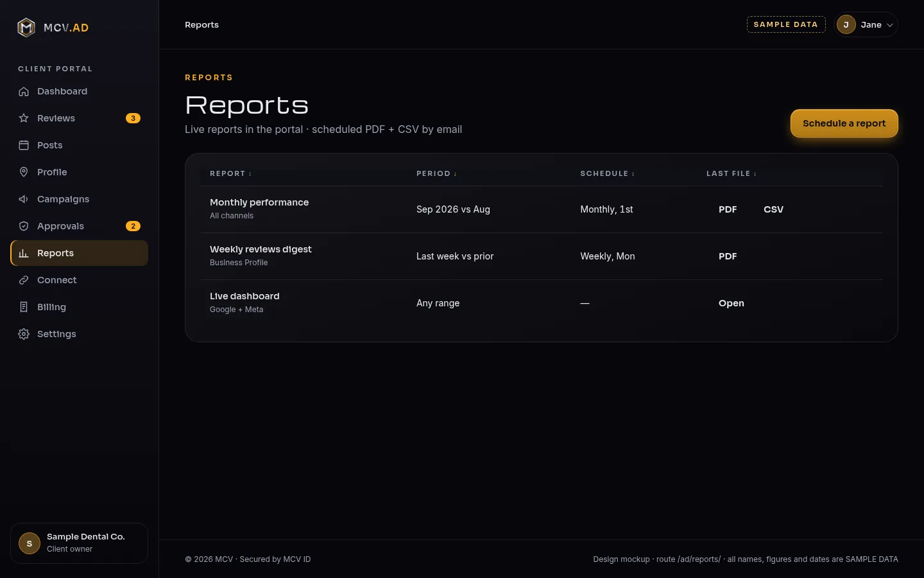Screen dimensions: 924x578
Task: Open Reviews in the sidebar
Action: click(80, 118)
